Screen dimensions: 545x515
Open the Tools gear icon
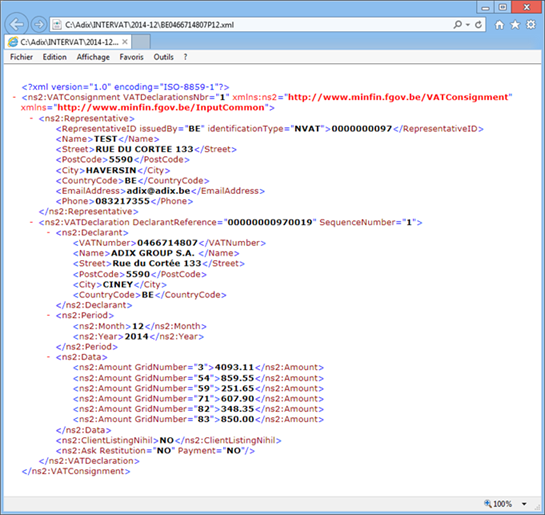[x=531, y=25]
